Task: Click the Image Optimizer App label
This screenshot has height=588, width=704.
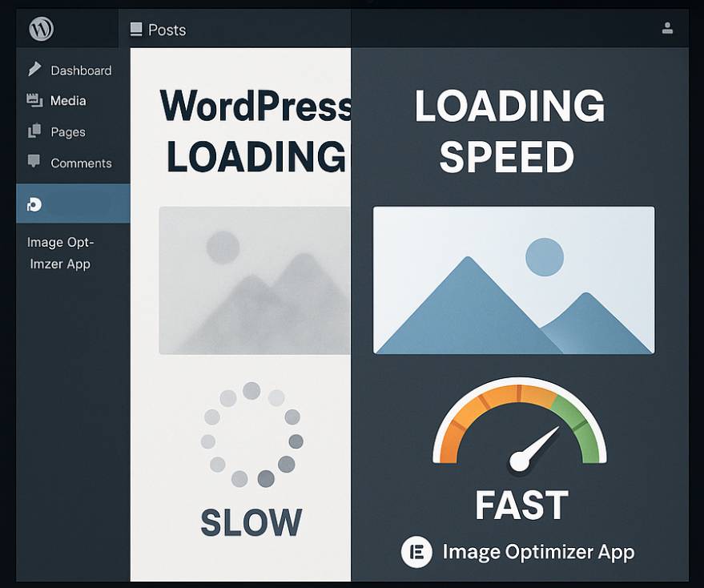Action: (538, 553)
